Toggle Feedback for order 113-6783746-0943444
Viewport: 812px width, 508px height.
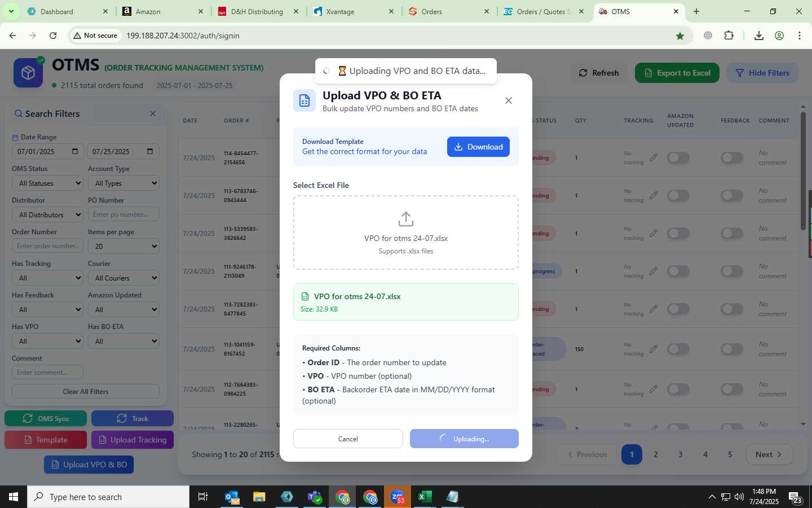point(732,195)
